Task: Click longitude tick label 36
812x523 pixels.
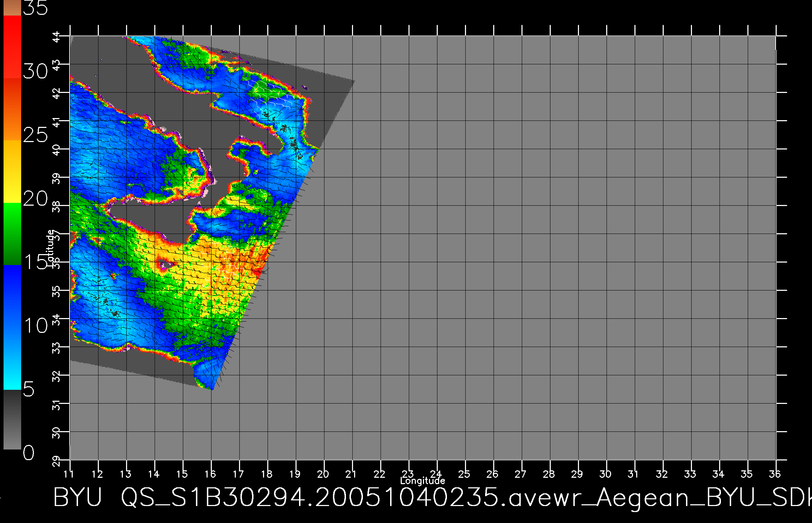Action: coord(775,474)
